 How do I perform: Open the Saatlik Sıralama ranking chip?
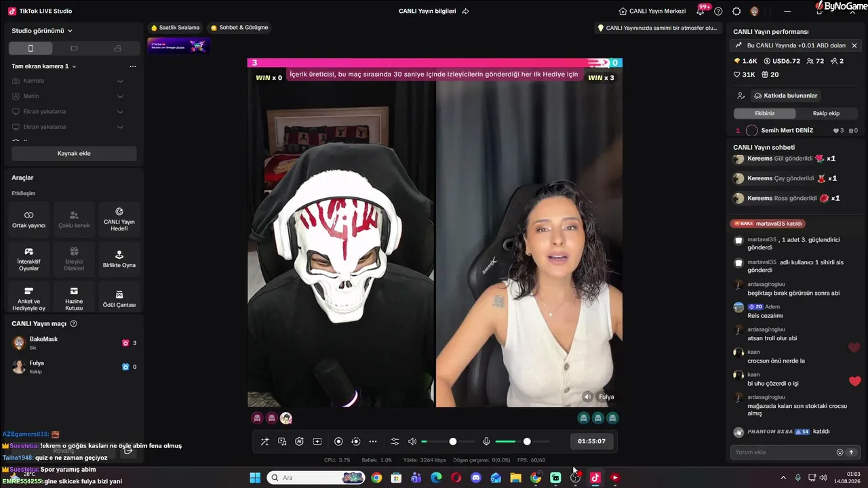click(x=176, y=28)
